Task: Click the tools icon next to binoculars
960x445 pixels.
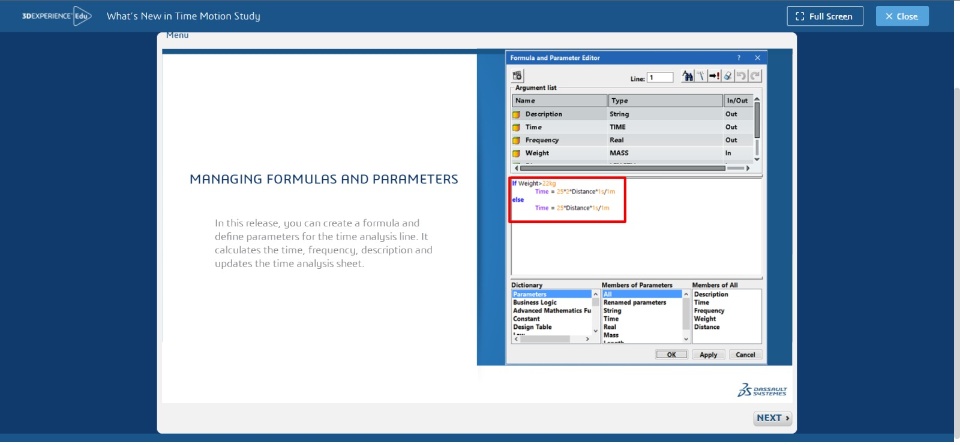Action: (x=701, y=76)
